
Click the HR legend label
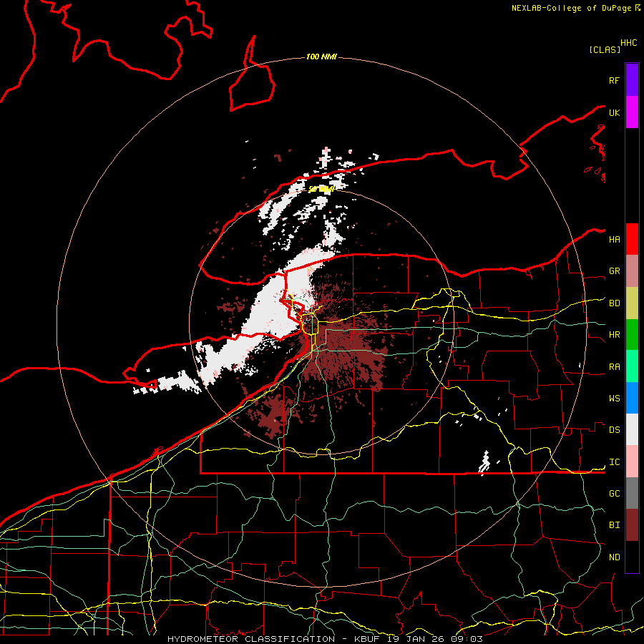(x=614, y=335)
